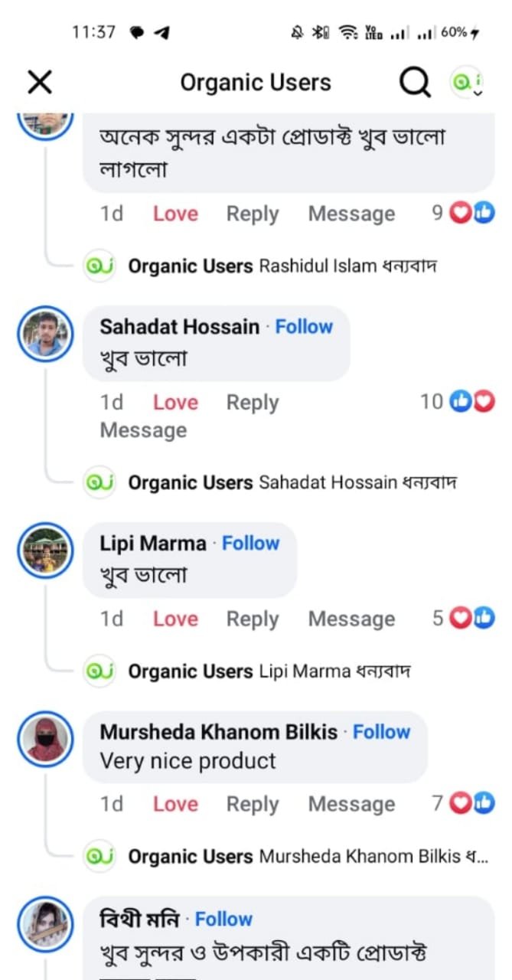Follow Lipi Marma
This screenshot has width=512, height=980.
point(250,544)
